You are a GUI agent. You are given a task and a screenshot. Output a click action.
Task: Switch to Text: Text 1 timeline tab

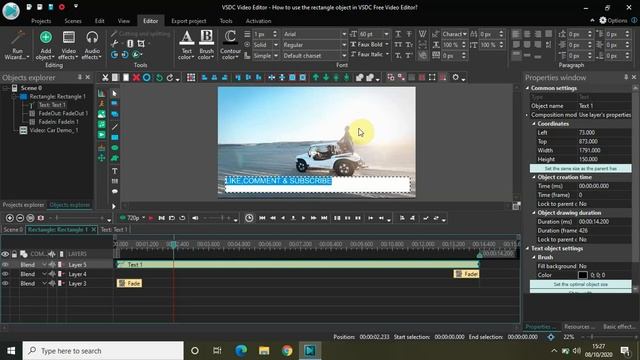tap(114, 230)
